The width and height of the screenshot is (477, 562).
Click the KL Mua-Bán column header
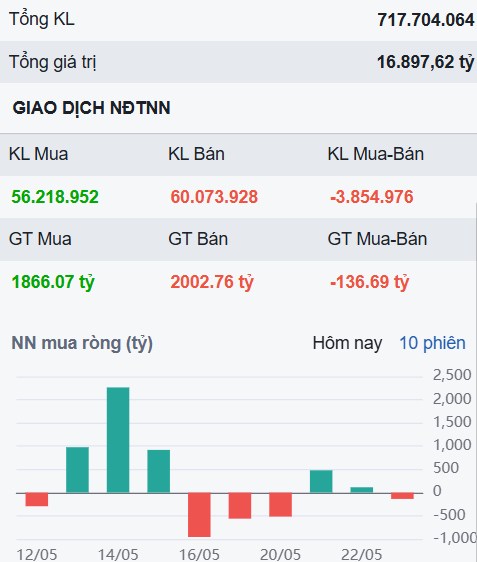pyautogui.click(x=376, y=154)
